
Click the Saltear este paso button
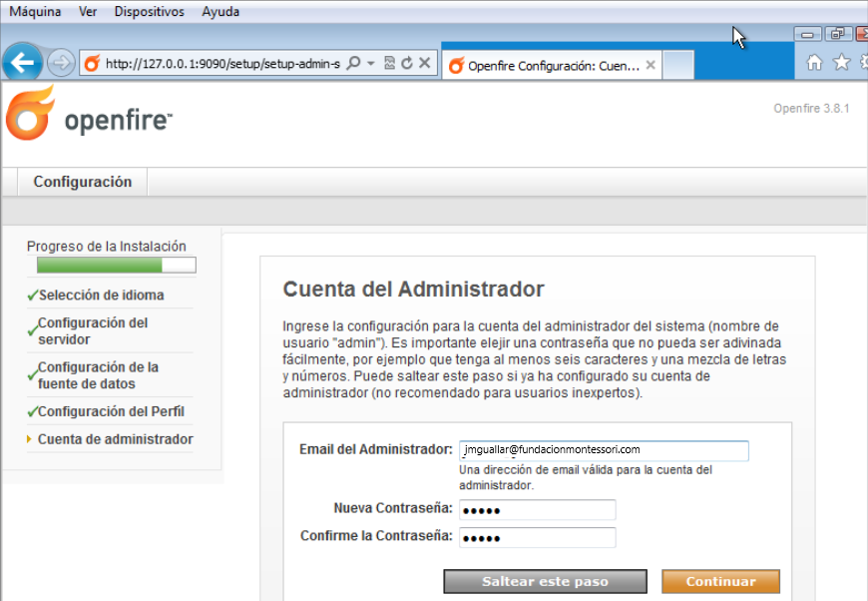(x=545, y=581)
